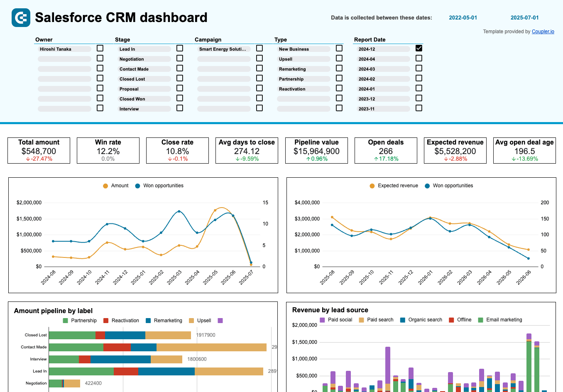The height and width of the screenshot is (392, 563).
Task: Check the 2023-12 report date checkbox
Action: pyautogui.click(x=419, y=98)
